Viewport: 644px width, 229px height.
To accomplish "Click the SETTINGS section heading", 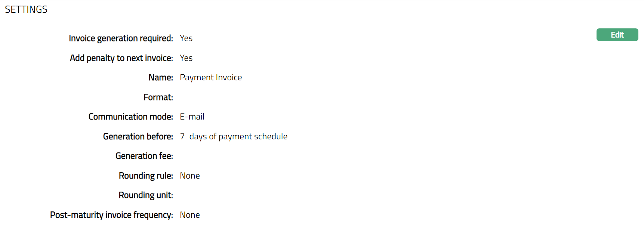I will pos(26,9).
